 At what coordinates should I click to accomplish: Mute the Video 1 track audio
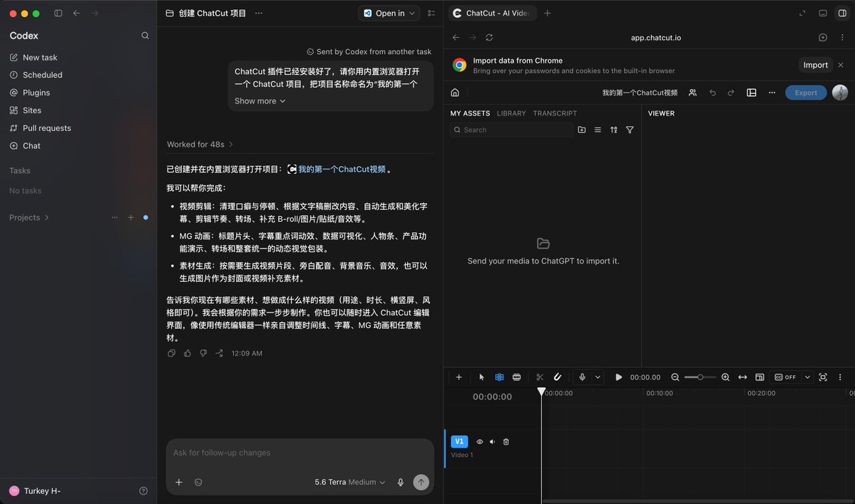(x=492, y=442)
